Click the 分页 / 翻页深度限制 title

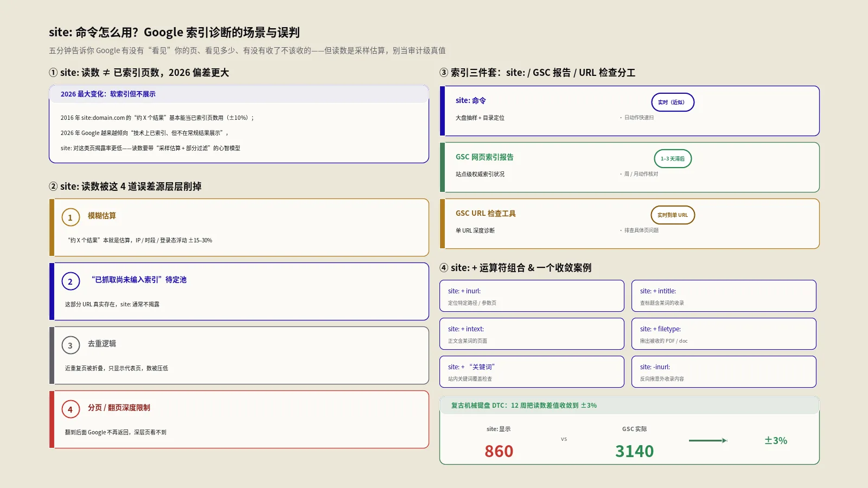[x=119, y=408]
